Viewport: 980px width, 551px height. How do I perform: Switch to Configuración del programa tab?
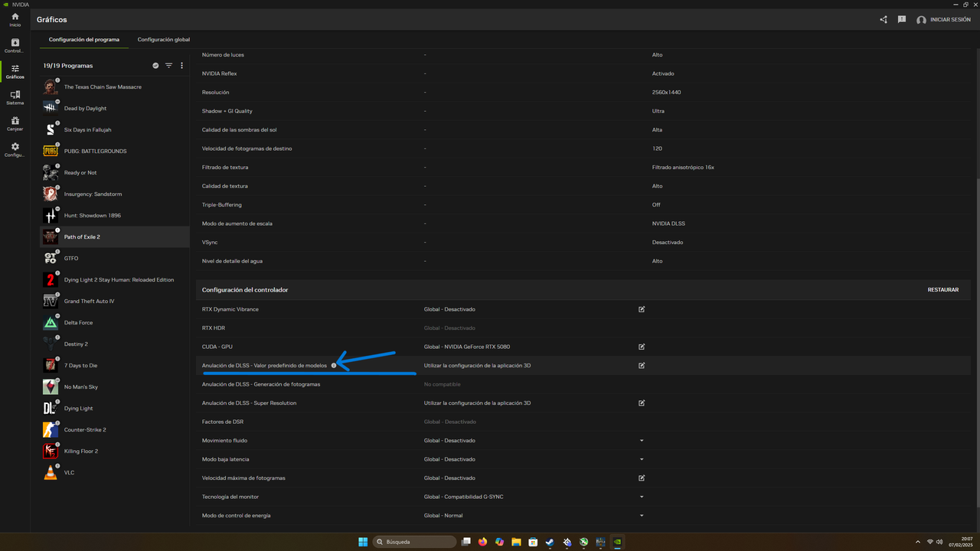pyautogui.click(x=84, y=40)
